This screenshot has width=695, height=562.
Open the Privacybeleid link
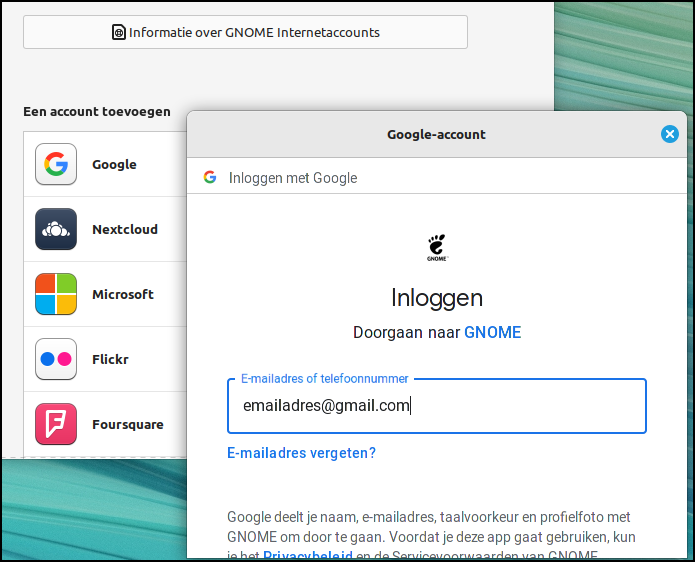pyautogui.click(x=308, y=556)
